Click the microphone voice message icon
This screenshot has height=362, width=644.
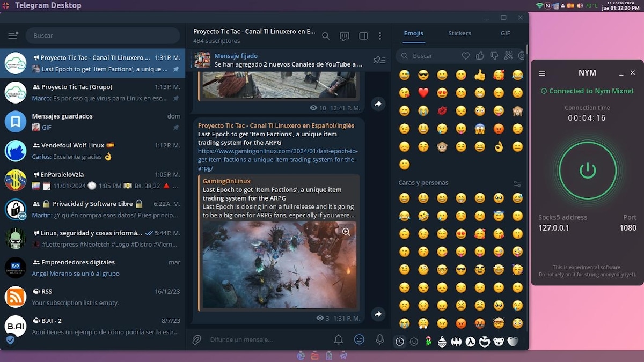pyautogui.click(x=380, y=339)
